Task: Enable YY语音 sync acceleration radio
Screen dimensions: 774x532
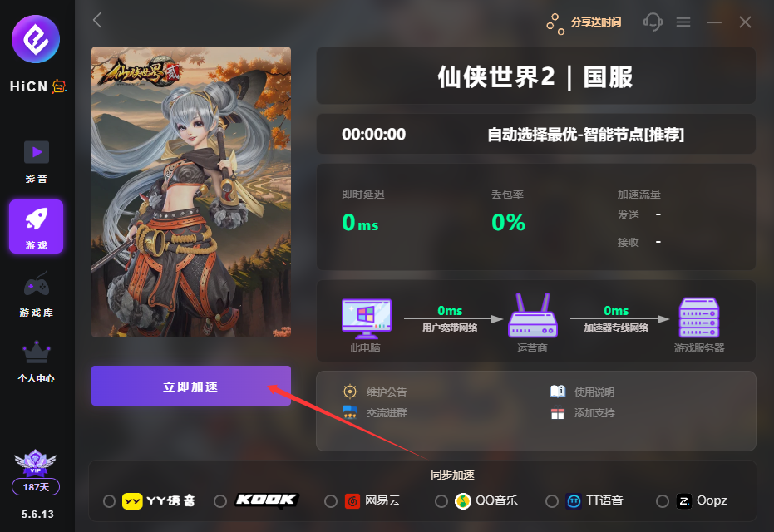Action: [x=109, y=501]
